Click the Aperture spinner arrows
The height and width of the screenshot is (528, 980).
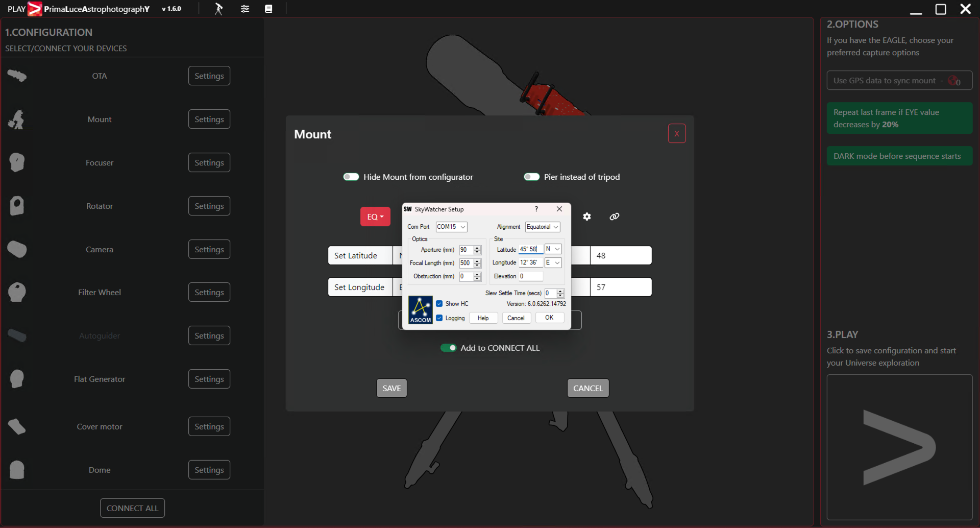[477, 250]
